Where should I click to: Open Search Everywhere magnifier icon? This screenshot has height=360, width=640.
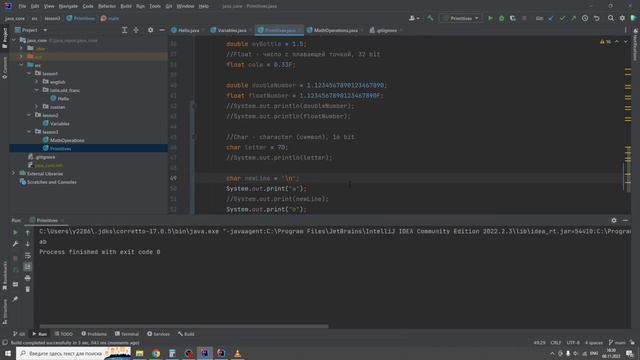611,18
